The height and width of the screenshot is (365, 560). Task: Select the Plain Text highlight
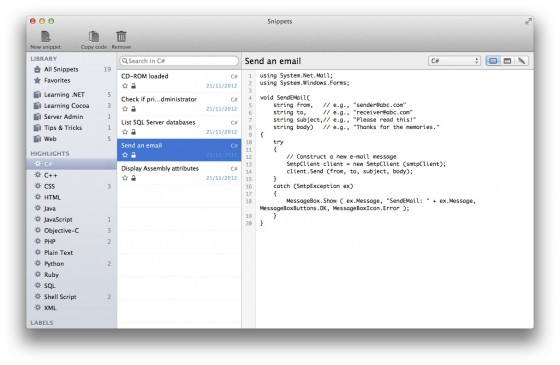tap(72, 253)
